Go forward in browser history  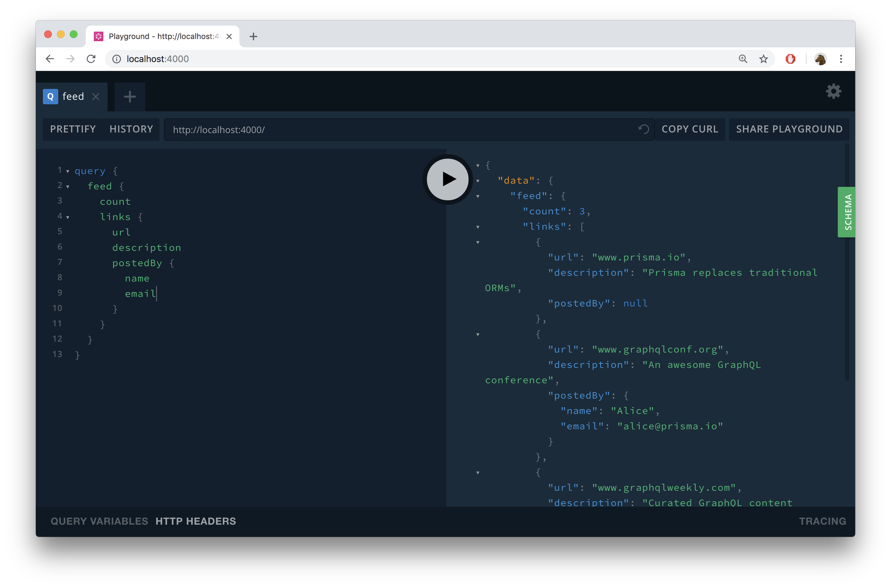(x=70, y=59)
